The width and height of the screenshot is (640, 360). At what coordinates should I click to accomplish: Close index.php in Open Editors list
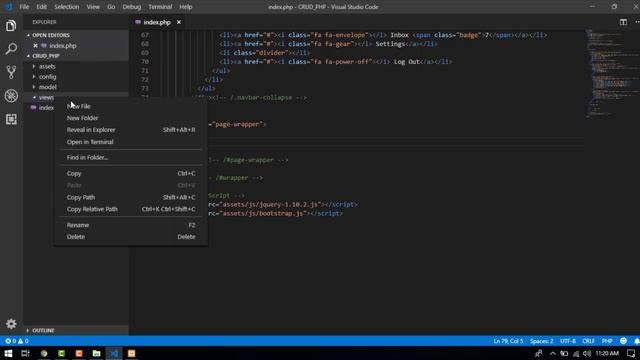[36, 46]
